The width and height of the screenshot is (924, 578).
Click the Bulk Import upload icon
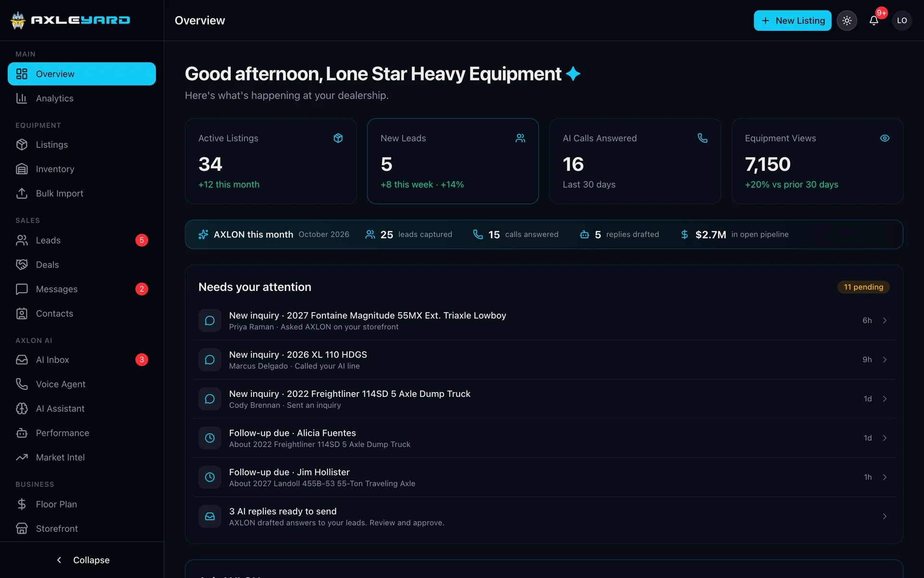[22, 193]
